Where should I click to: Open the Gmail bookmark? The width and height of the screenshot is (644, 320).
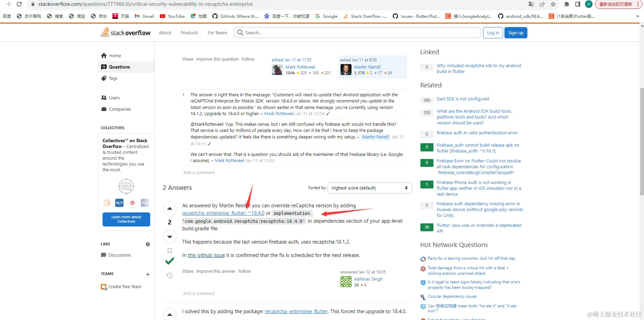point(144,16)
